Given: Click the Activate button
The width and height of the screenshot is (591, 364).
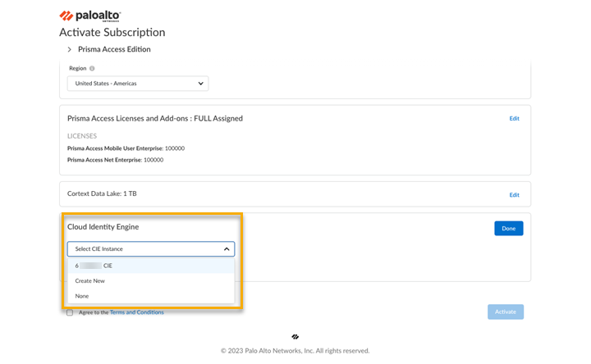Looking at the screenshot, I should (x=505, y=312).
